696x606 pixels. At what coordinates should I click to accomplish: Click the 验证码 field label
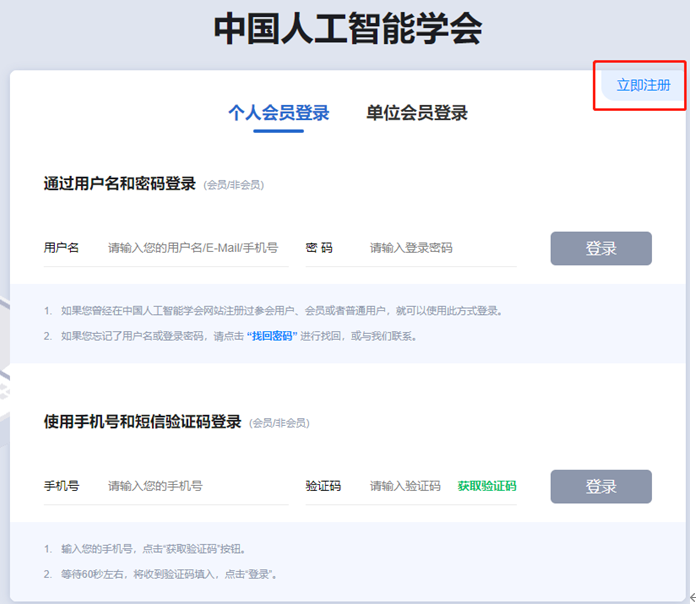click(x=323, y=486)
